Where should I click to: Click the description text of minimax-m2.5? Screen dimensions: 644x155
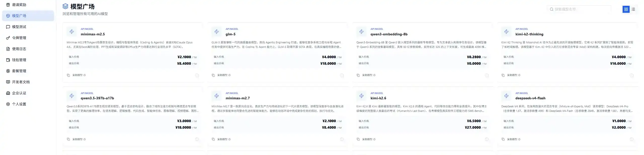pyautogui.click(x=130, y=45)
